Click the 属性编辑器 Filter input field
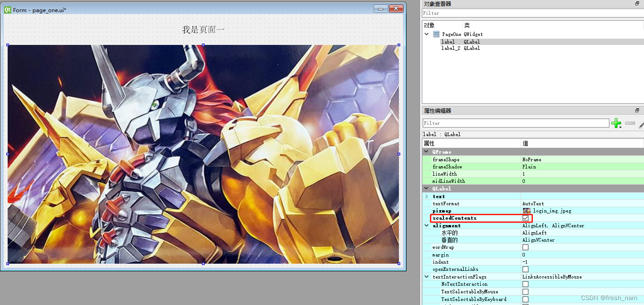This screenshot has width=644, height=305. (x=516, y=123)
